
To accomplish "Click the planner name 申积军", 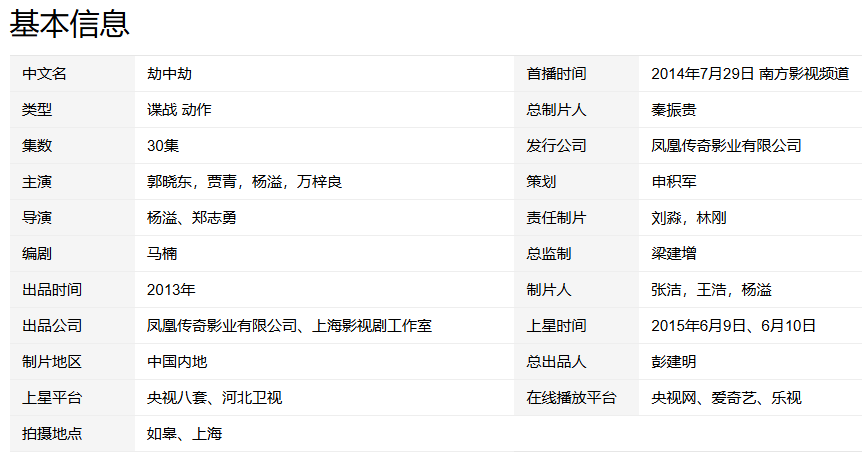I will point(673,181).
